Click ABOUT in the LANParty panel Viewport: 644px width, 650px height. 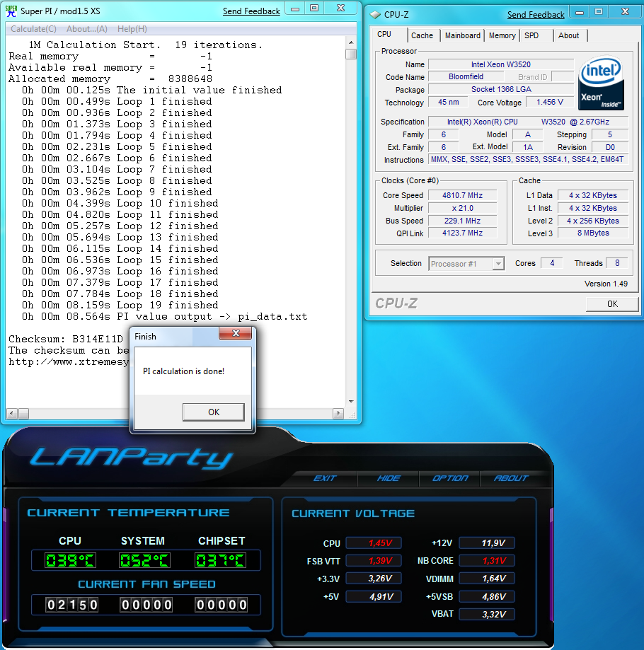pos(511,478)
